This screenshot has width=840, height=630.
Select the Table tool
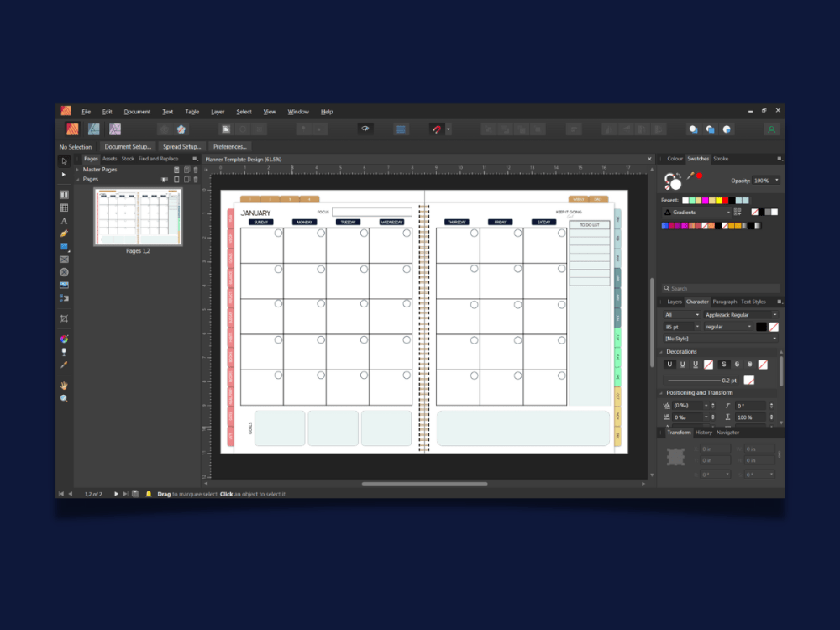64,207
